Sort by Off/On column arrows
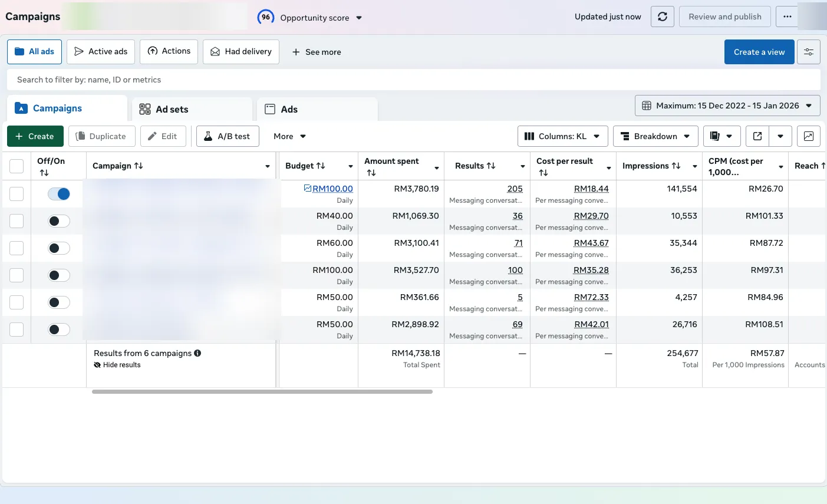Image resolution: width=827 pixels, height=504 pixels. click(x=44, y=173)
